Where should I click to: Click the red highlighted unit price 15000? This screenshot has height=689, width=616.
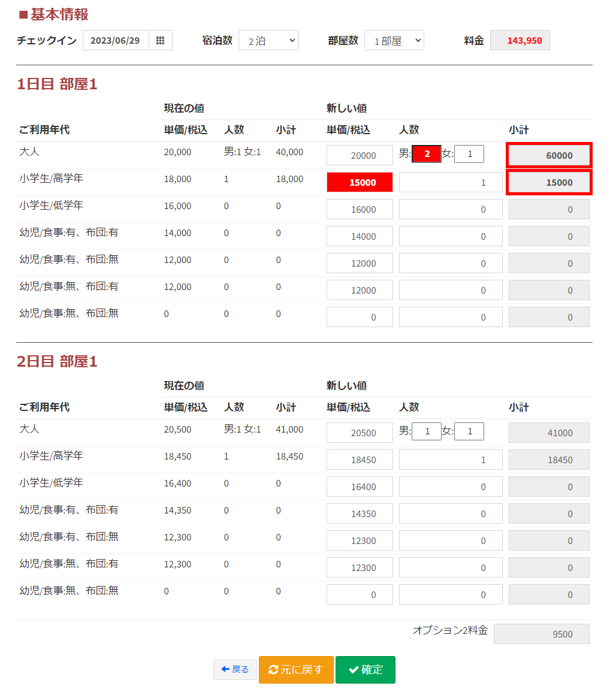[x=360, y=182]
